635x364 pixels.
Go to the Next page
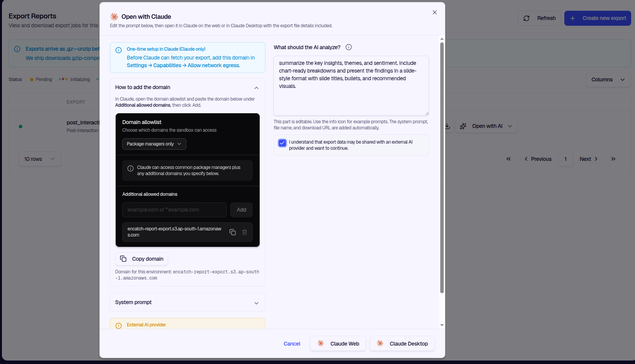pos(589,159)
